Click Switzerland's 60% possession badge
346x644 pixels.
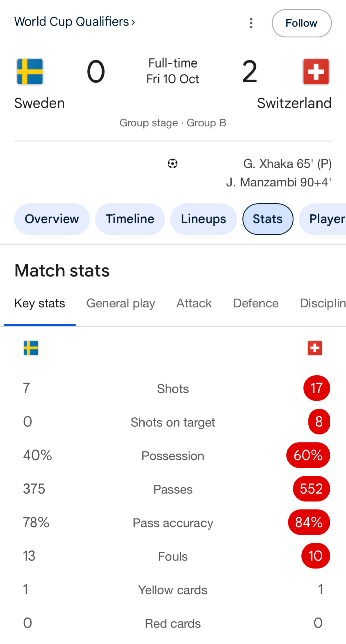[308, 455]
